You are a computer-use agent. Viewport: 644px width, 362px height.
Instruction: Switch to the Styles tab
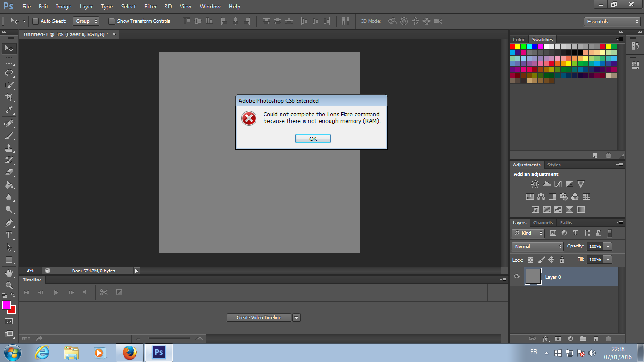pyautogui.click(x=553, y=165)
